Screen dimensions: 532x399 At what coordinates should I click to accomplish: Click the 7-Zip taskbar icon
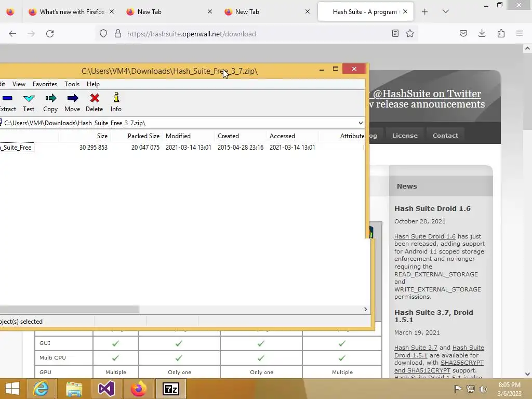point(171,389)
